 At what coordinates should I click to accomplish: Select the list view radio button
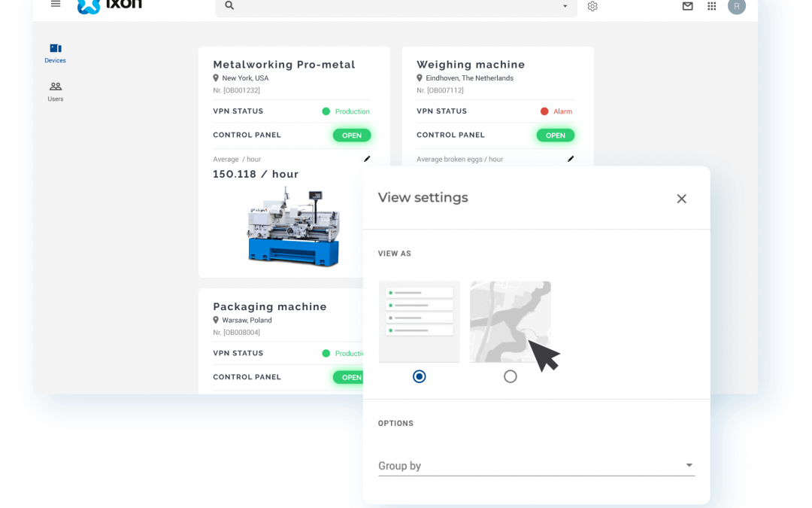pos(420,376)
